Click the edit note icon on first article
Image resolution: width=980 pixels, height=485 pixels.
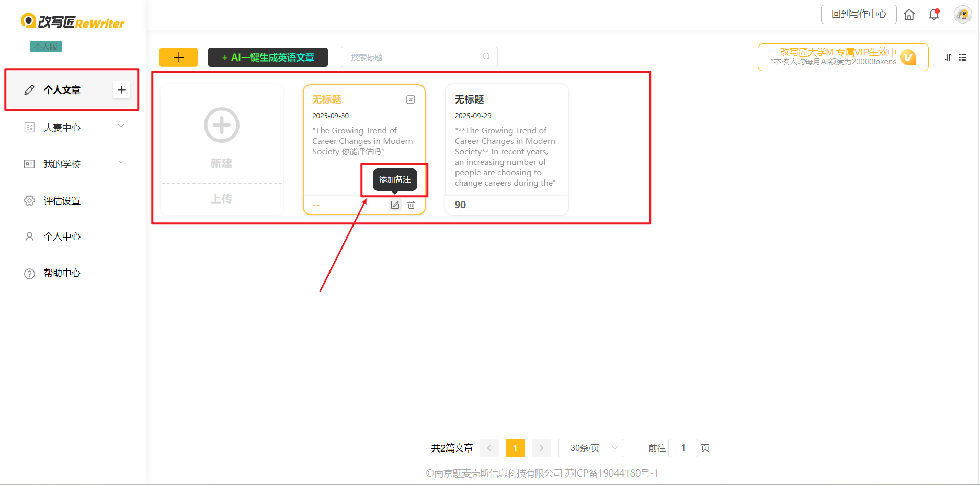[395, 205]
